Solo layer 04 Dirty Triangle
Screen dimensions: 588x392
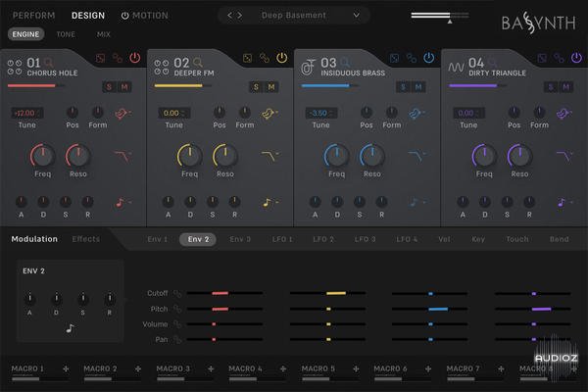coord(551,87)
